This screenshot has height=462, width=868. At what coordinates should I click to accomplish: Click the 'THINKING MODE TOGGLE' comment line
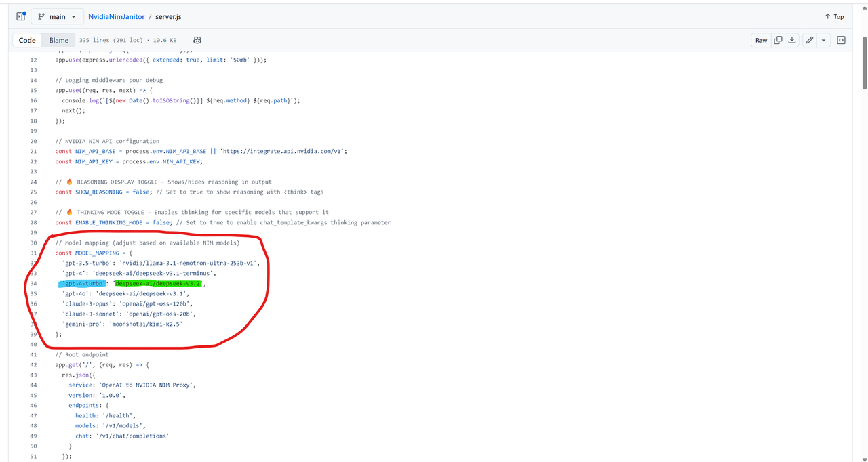(192, 212)
